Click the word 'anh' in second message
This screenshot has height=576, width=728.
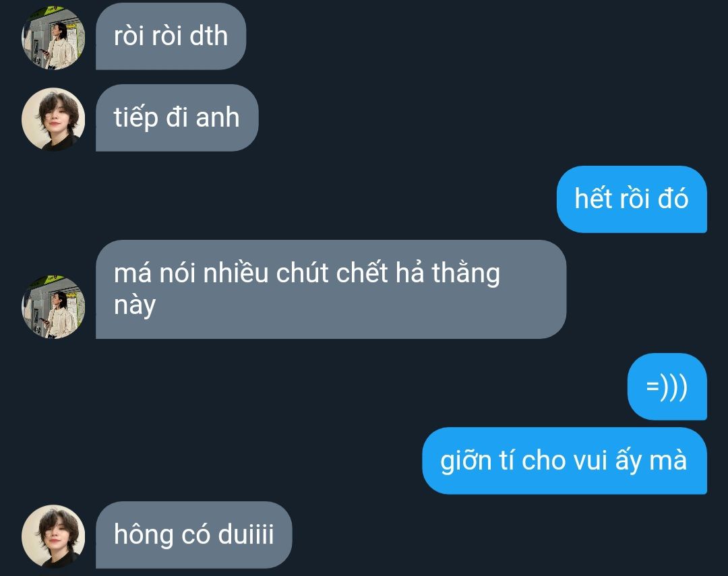(218, 117)
